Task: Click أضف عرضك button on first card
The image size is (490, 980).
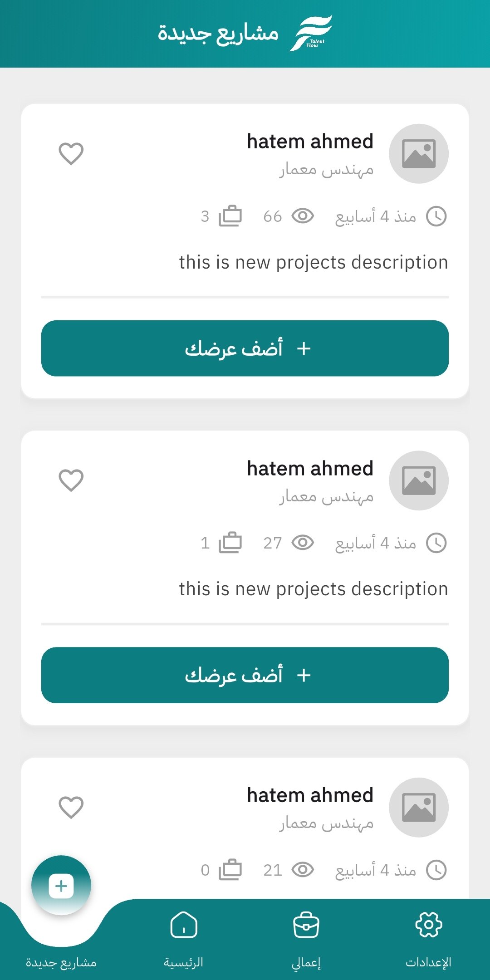Action: tap(245, 348)
